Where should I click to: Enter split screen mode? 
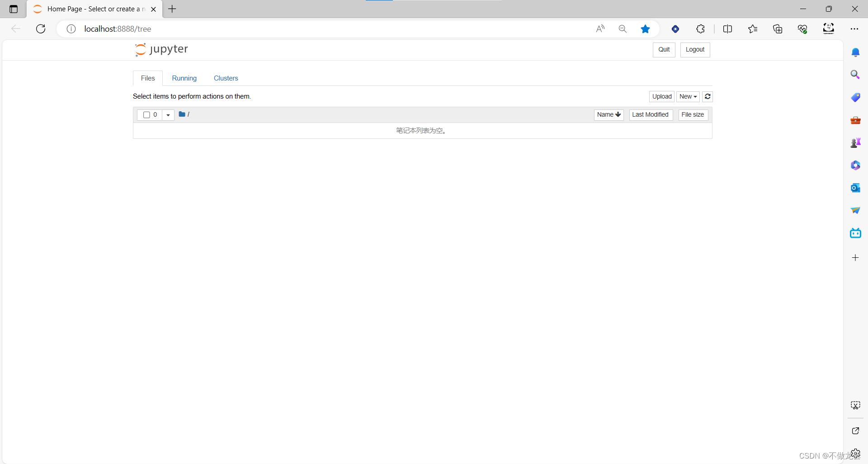(728, 28)
